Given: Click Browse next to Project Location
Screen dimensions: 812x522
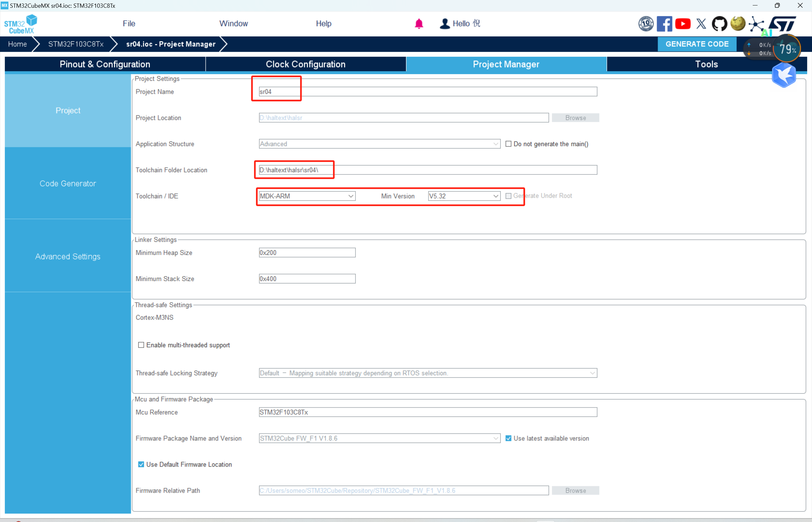Looking at the screenshot, I should tap(575, 118).
